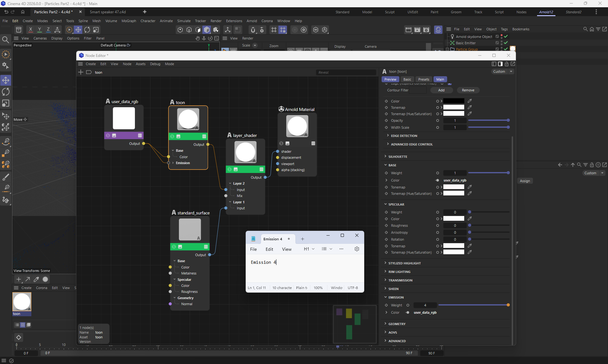Click the Arnold skydome light icon
The image size is (608, 364).
pos(452,37)
